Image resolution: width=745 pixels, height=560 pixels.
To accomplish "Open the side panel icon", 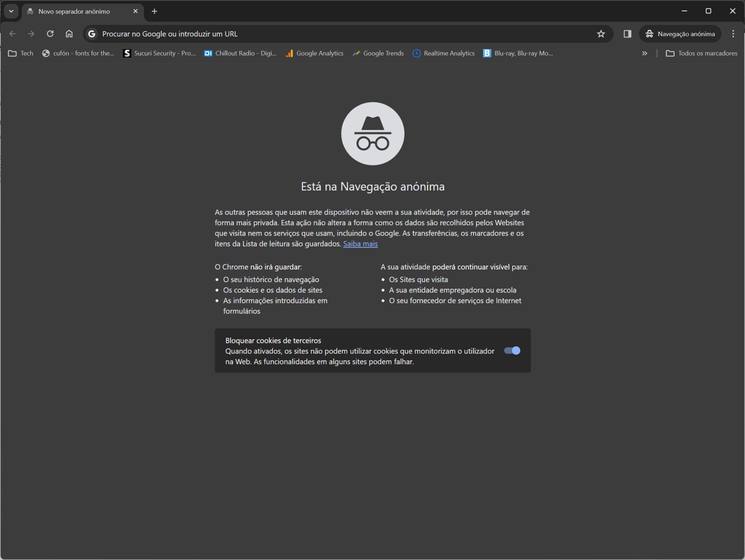I will click(x=627, y=34).
